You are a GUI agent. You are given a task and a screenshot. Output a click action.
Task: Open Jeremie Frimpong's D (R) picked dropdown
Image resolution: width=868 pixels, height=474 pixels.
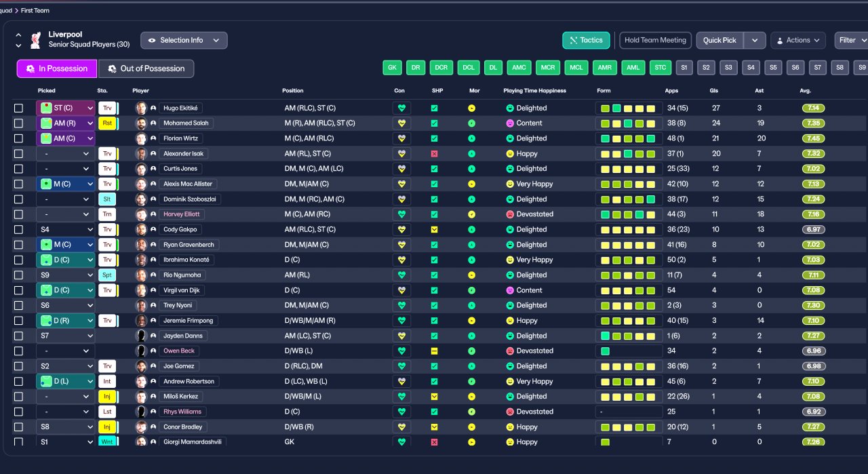(66, 321)
